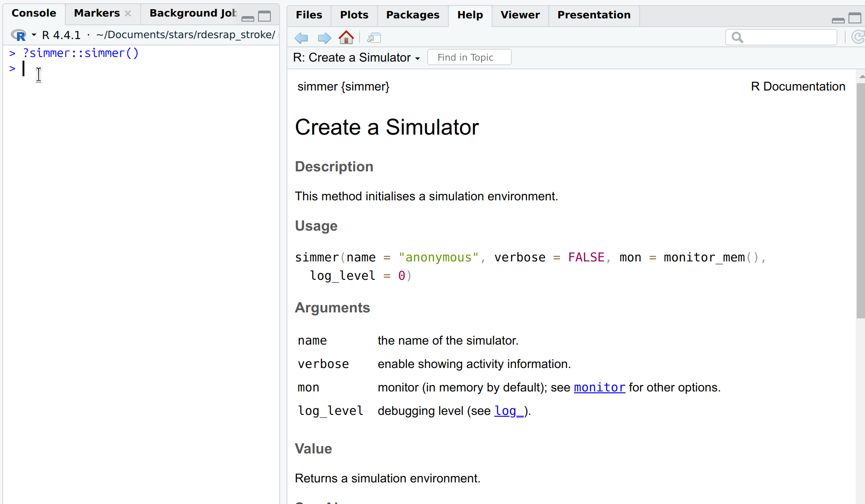This screenshot has width=865, height=504.
Task: Open the Plots tab
Action: point(354,15)
